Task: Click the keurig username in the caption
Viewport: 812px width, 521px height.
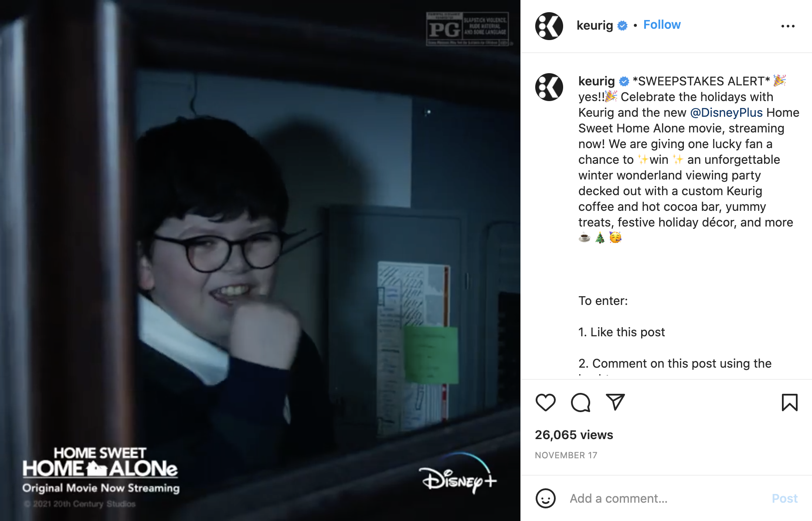Action: pos(596,81)
